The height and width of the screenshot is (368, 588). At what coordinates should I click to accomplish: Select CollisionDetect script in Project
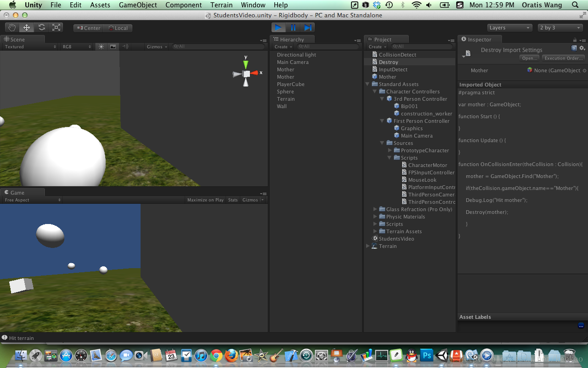click(x=397, y=55)
